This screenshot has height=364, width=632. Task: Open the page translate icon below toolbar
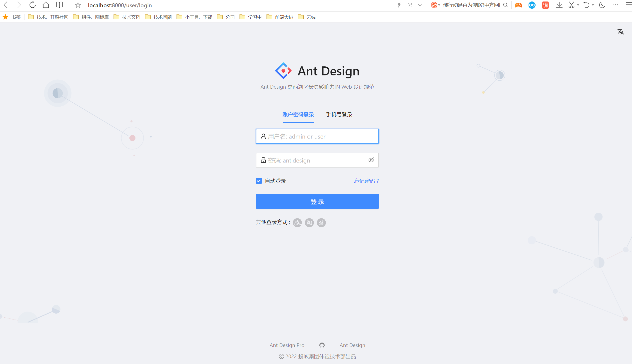[621, 31]
